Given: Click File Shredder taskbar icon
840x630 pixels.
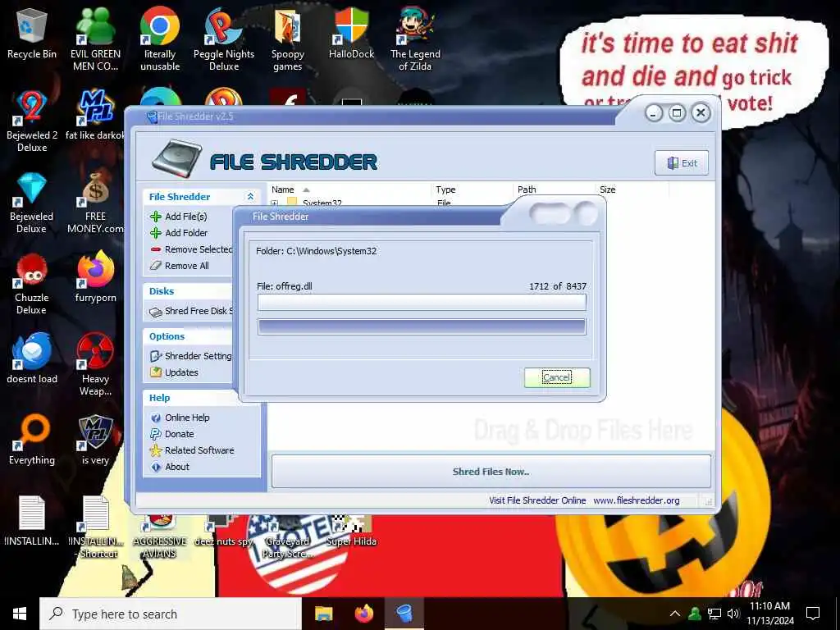Looking at the screenshot, I should (404, 614).
